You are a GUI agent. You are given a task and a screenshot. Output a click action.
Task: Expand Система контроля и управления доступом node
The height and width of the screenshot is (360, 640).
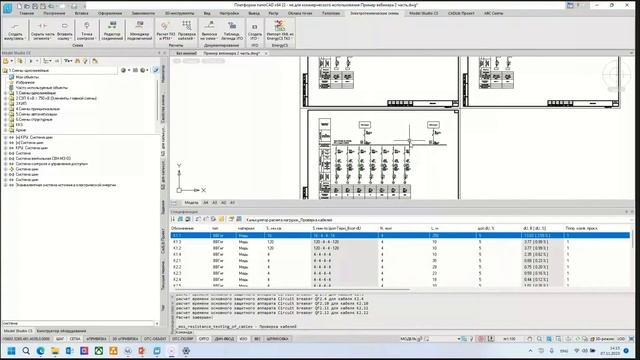(x=5, y=164)
